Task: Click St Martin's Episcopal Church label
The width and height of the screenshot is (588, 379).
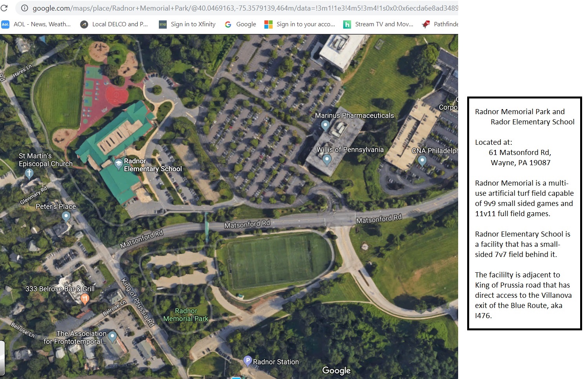Action: click(x=46, y=160)
